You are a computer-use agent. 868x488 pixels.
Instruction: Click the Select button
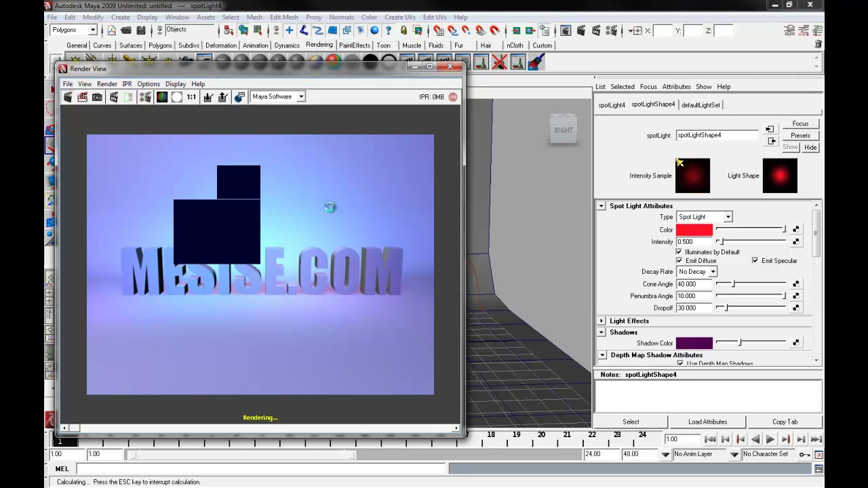(631, 422)
